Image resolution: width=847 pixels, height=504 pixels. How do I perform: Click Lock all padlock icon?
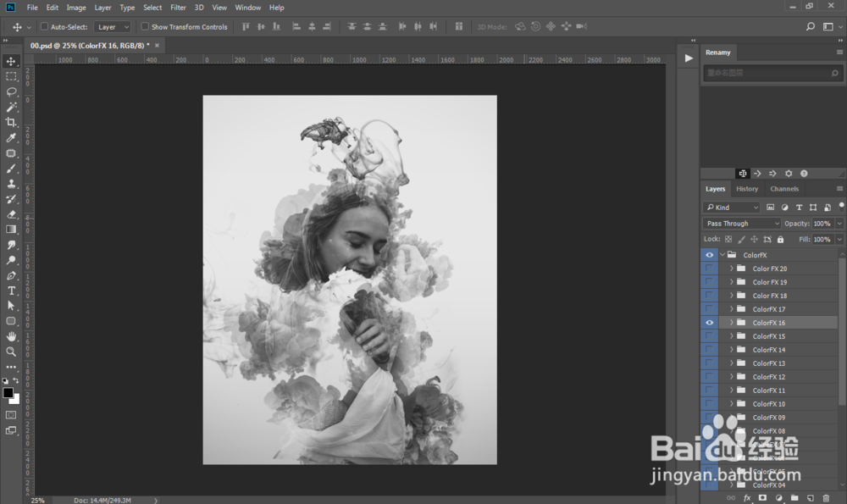tap(780, 240)
